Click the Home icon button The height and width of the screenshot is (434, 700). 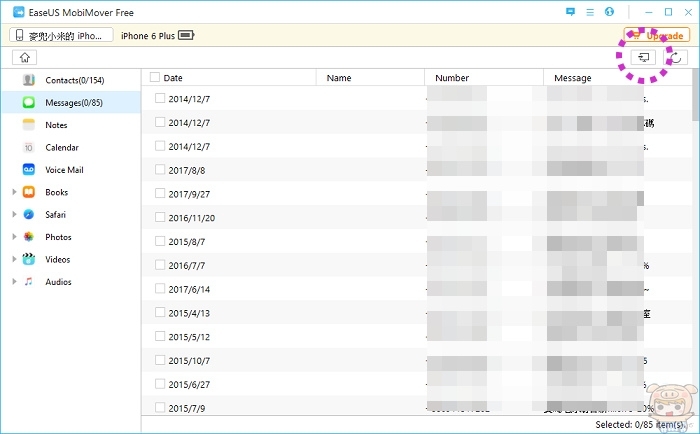[21, 58]
